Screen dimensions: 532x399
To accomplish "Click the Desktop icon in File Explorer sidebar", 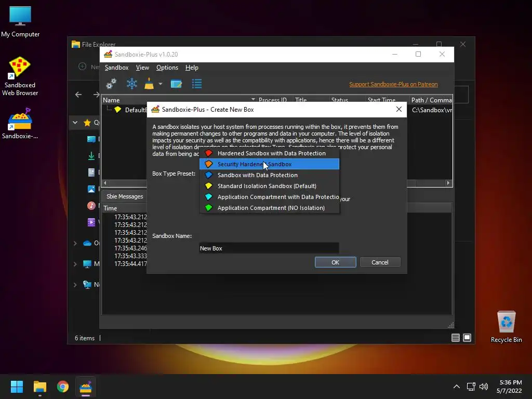I will click(91, 139).
